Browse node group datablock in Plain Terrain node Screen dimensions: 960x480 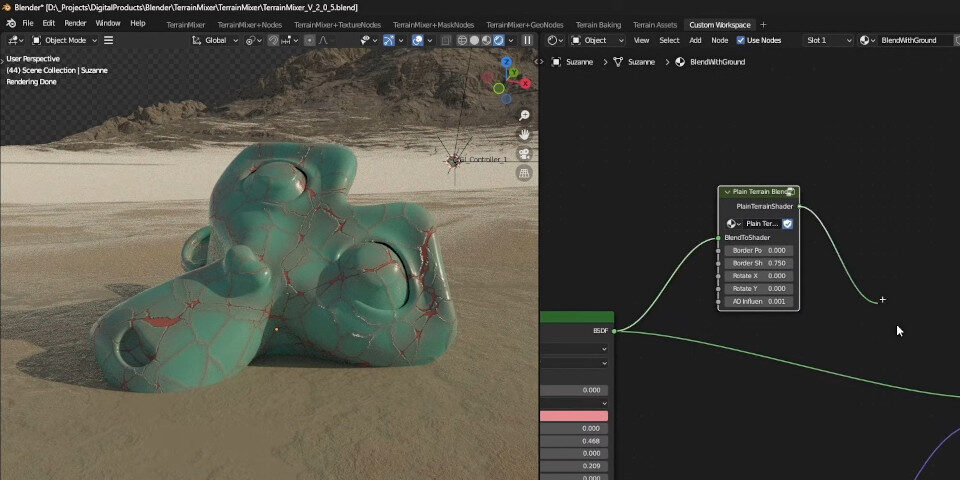point(733,224)
